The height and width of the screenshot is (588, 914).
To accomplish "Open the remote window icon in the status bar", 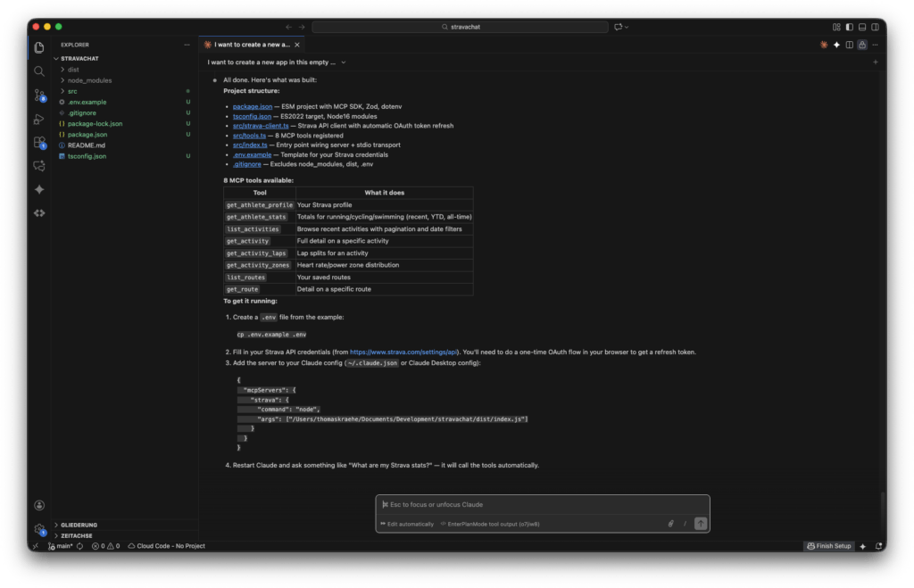I will pyautogui.click(x=36, y=547).
